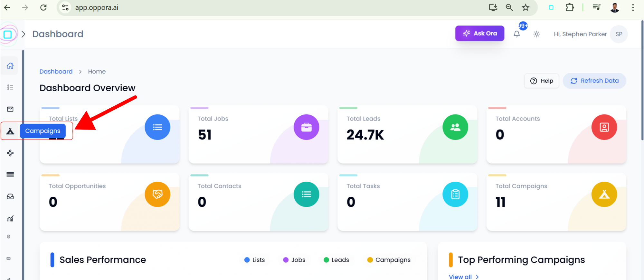Toggle the Lists series in chart legend

click(x=255, y=260)
